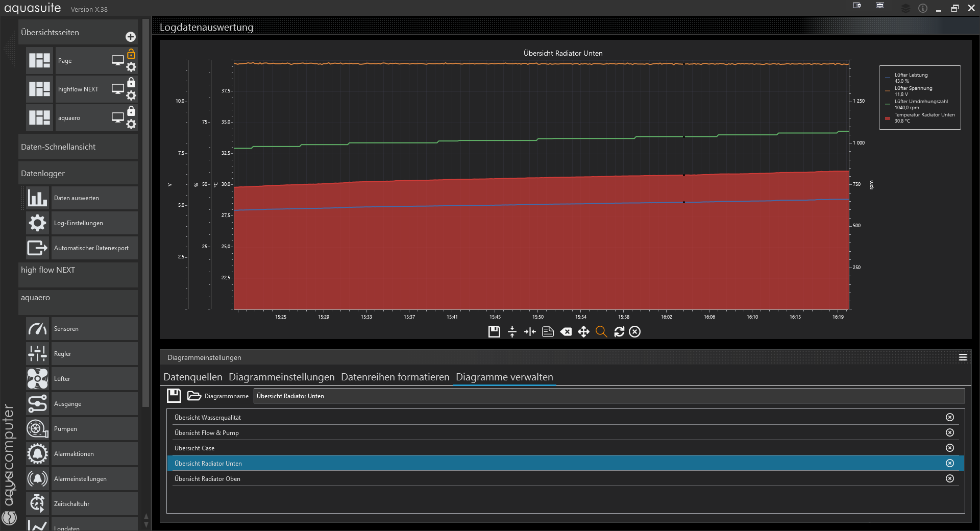Select the four-arrow pan tool under the chart
Image resolution: width=980 pixels, height=531 pixels.
[583, 332]
